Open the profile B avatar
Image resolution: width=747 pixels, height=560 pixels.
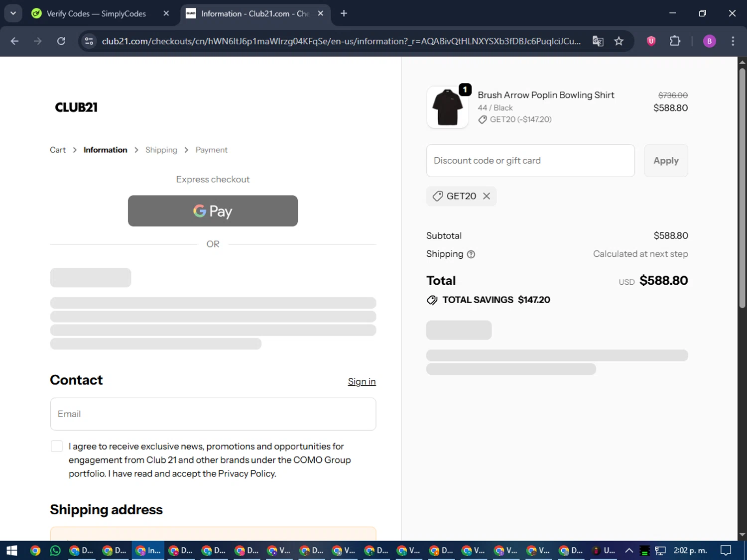[x=709, y=41]
